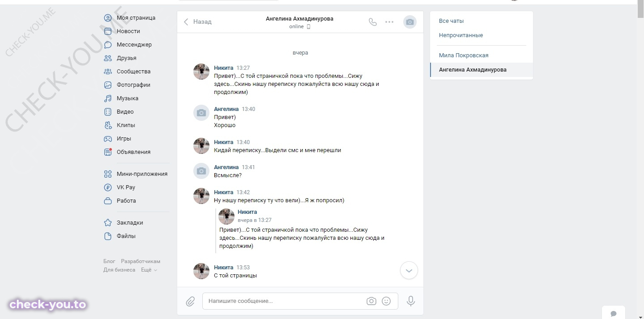Open VK Pay ruble icon
Screen dimensions: 644x319
[x=108, y=187]
